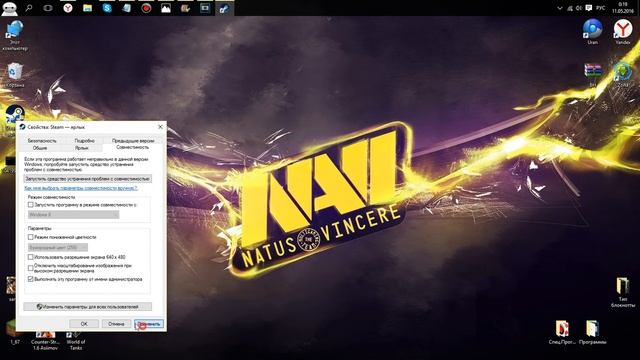Close the Steam properties dialog
Viewport: 640px width, 360px height.
(160, 127)
